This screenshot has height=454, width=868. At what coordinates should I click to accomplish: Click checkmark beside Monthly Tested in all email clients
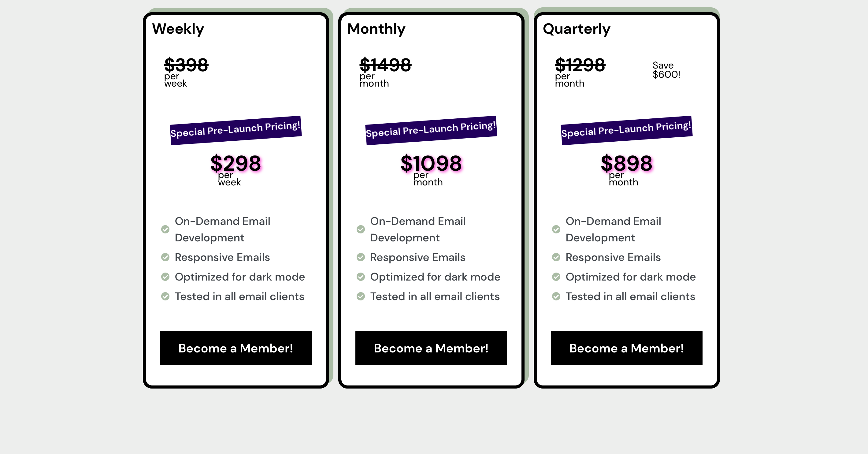(x=361, y=296)
